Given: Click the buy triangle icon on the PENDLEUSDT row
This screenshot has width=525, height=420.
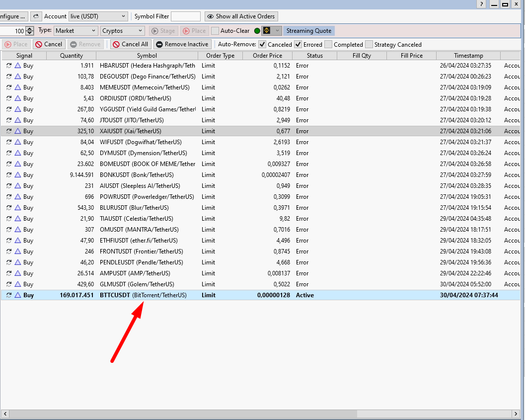Looking at the screenshot, I should 18,262.
